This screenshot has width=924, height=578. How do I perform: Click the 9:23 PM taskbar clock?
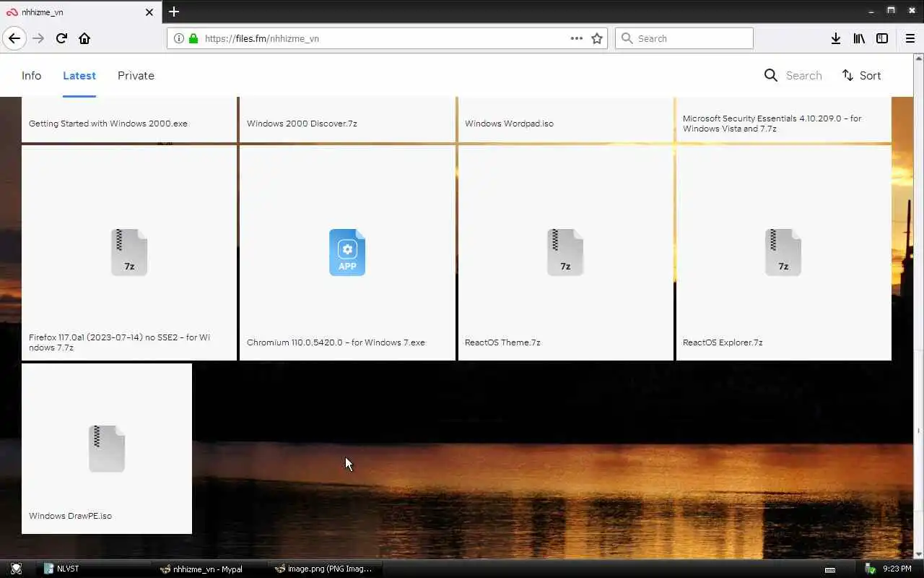point(897,569)
